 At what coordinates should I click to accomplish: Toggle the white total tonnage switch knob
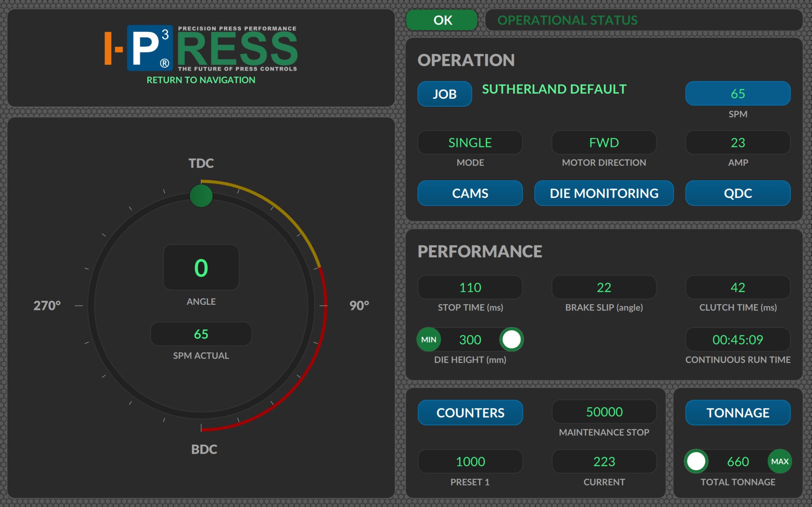tap(696, 461)
